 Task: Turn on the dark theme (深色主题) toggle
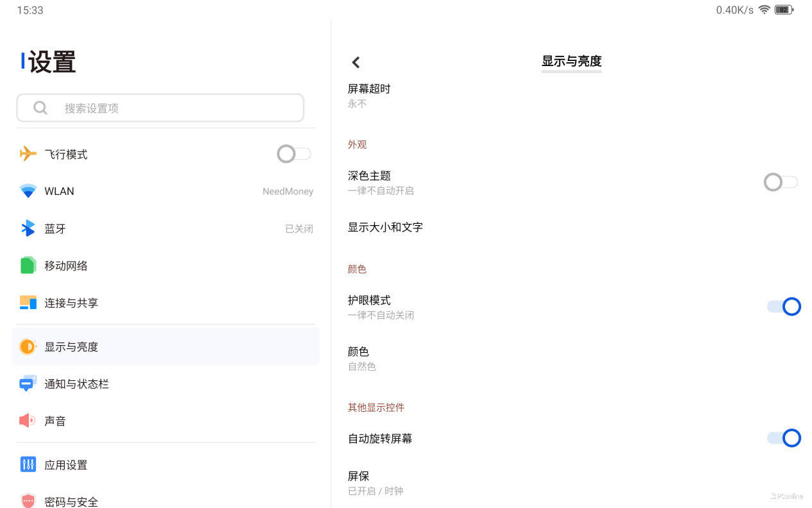point(781,182)
